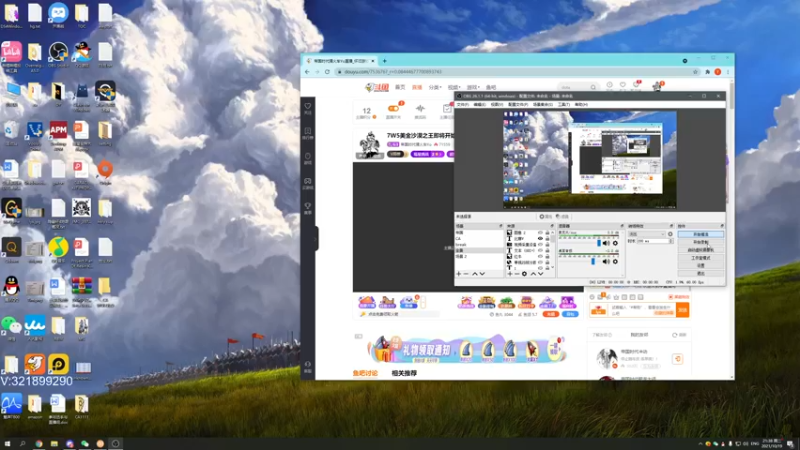This screenshot has height=450, width=800.
Task: Switch to the 相关推荐 tab on Douyu
Action: pos(404,373)
